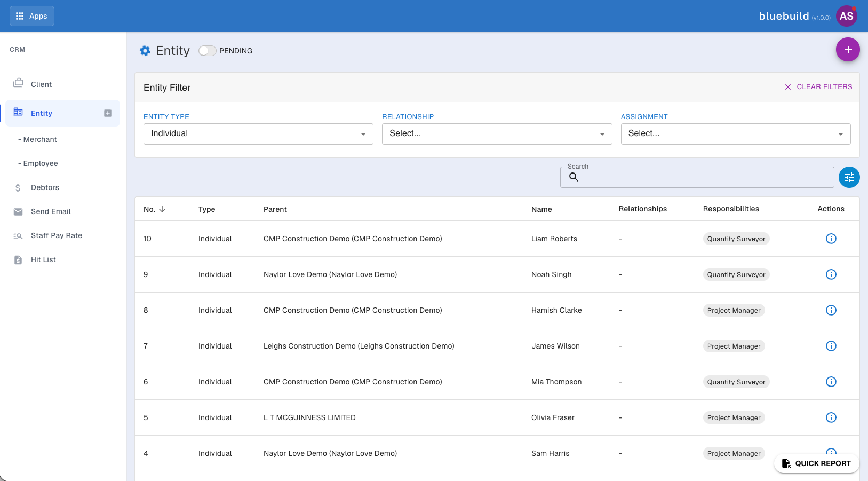Click the Entity settings gear icon
Image resolution: width=868 pixels, height=481 pixels.
click(145, 51)
